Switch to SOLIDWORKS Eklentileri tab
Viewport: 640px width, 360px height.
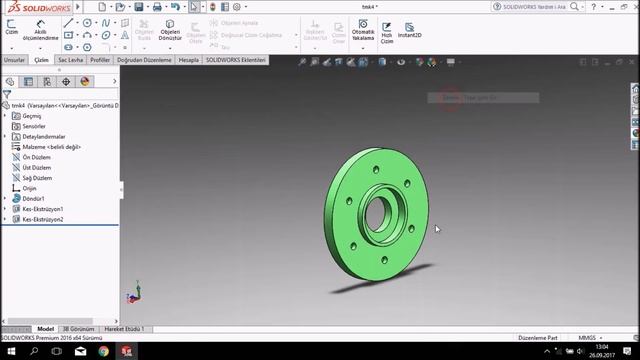(236, 60)
